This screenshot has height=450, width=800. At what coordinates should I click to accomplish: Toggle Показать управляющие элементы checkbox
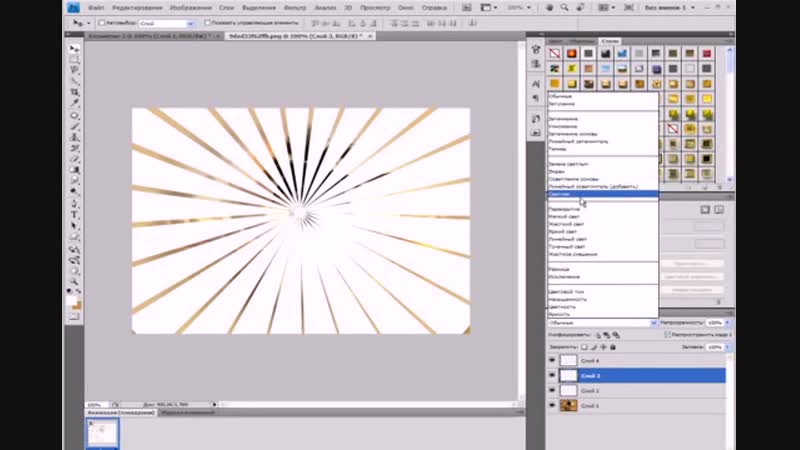207,23
